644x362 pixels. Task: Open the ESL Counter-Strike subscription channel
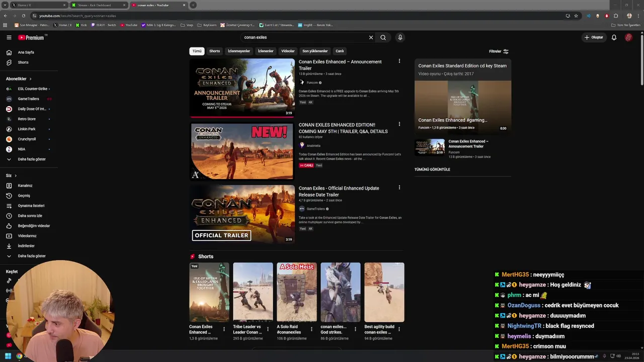point(32,89)
